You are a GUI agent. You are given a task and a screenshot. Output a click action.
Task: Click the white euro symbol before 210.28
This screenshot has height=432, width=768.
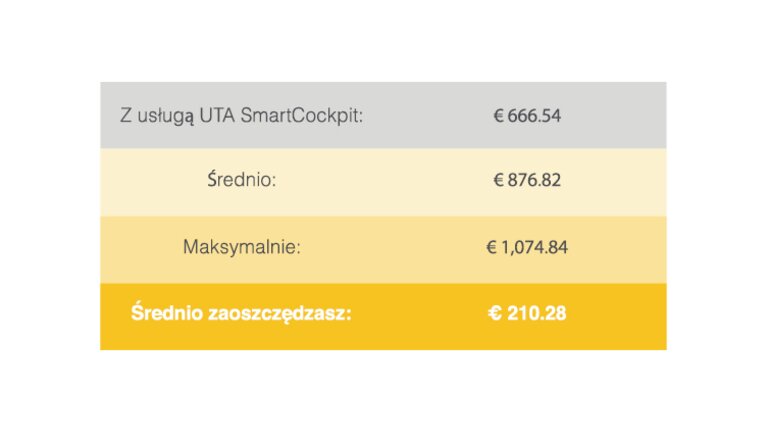pyautogui.click(x=495, y=313)
